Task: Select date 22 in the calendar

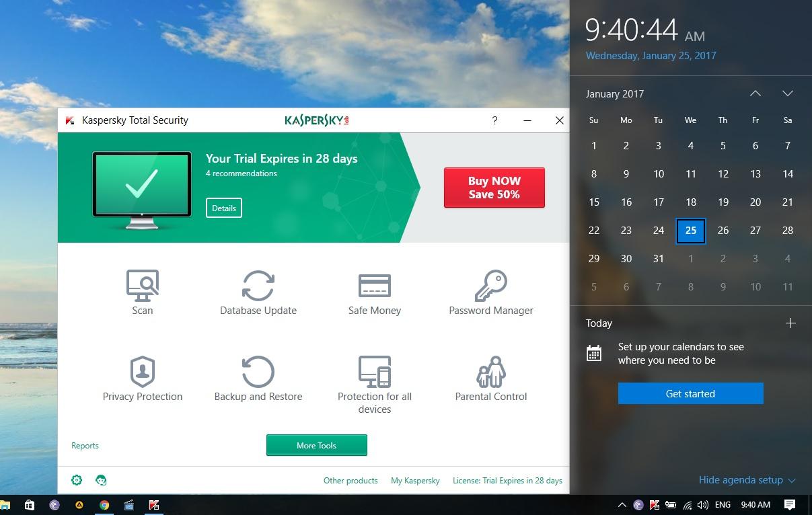Action: tap(594, 231)
